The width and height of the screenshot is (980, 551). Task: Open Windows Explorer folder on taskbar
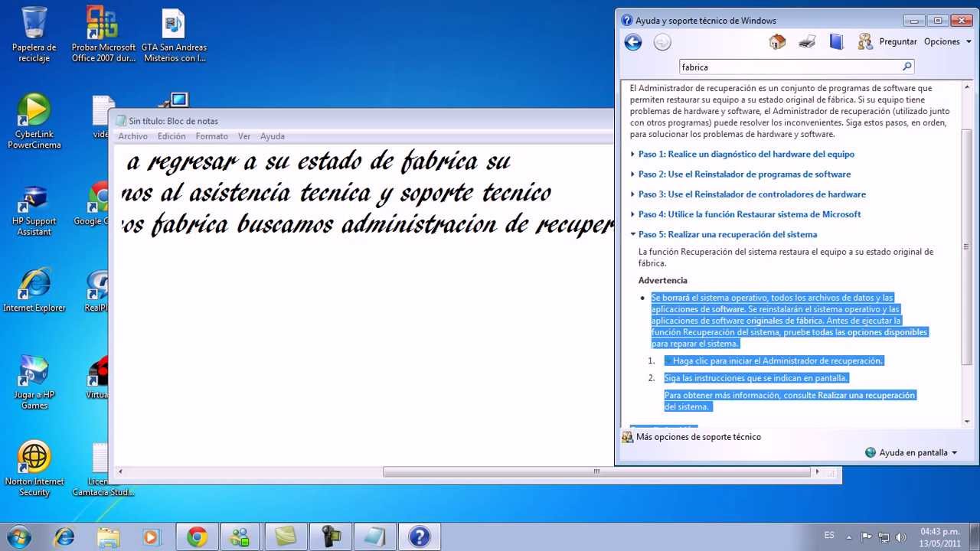pos(108,537)
